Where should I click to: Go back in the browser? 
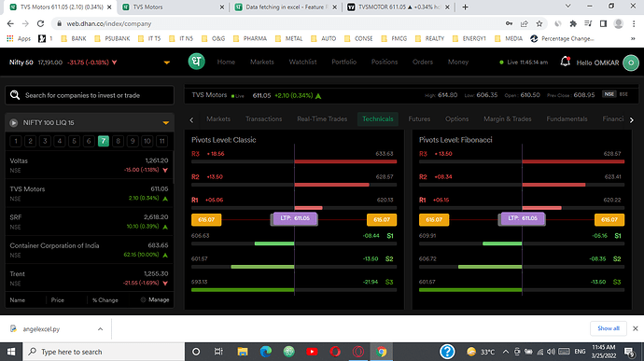(x=10, y=24)
